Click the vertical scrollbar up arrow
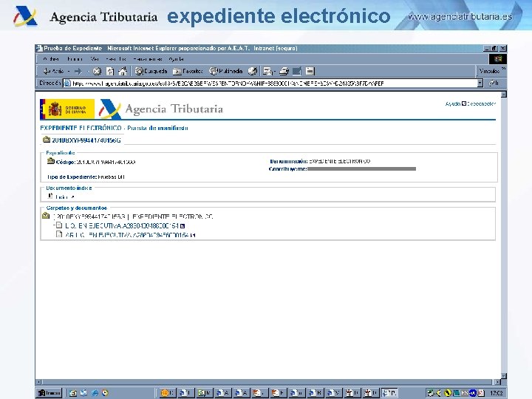The width and height of the screenshot is (532, 399). (503, 95)
